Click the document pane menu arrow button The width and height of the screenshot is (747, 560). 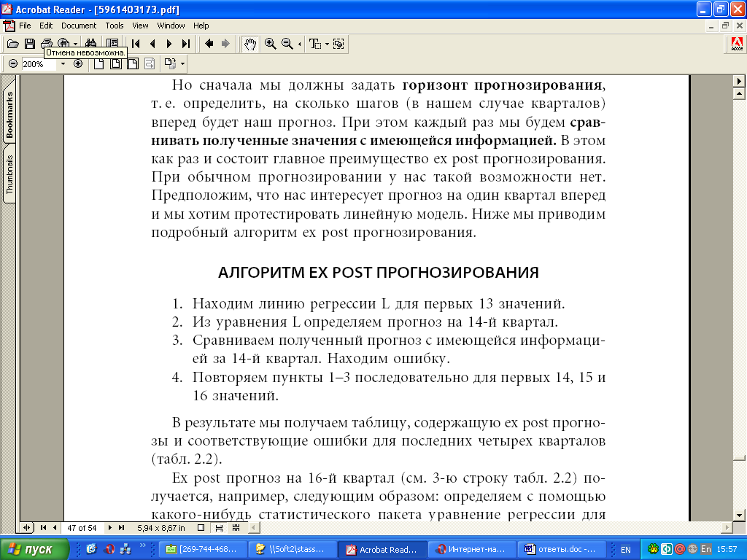coord(739,81)
